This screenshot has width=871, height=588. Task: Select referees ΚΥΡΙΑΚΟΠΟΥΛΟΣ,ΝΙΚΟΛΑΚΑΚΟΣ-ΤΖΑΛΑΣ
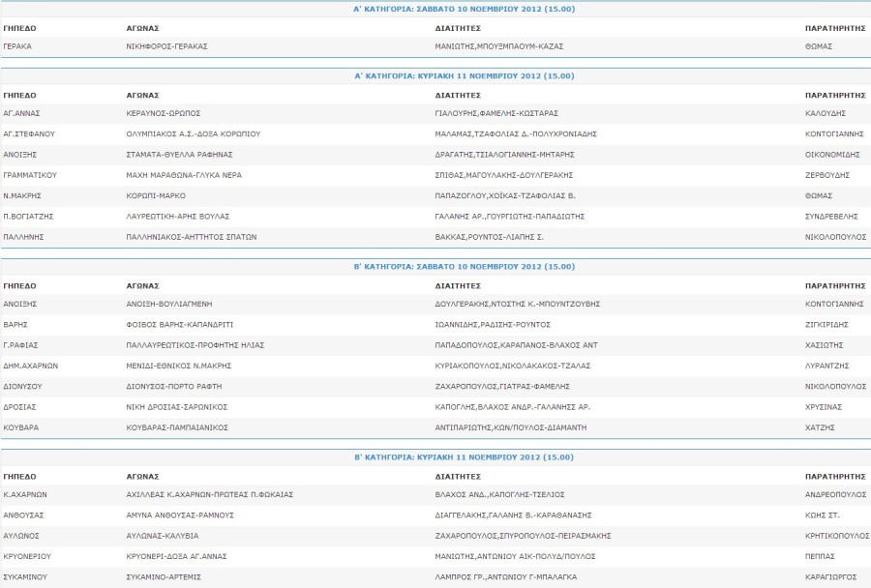point(513,366)
